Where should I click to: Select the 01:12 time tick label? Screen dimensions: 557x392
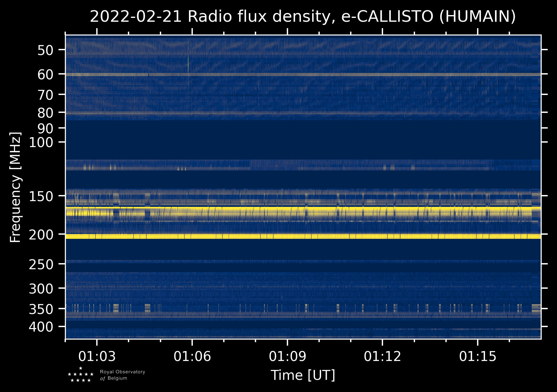382,356
